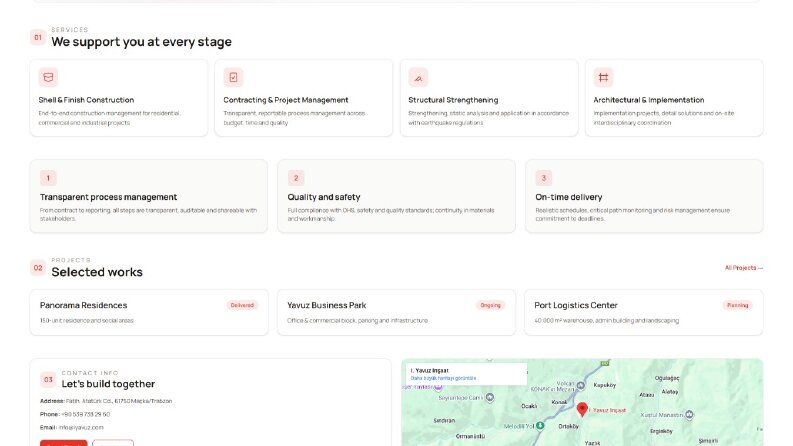Click the 'Let's build together' heading
Screen dimensions: 793x446
pyautogui.click(x=108, y=384)
